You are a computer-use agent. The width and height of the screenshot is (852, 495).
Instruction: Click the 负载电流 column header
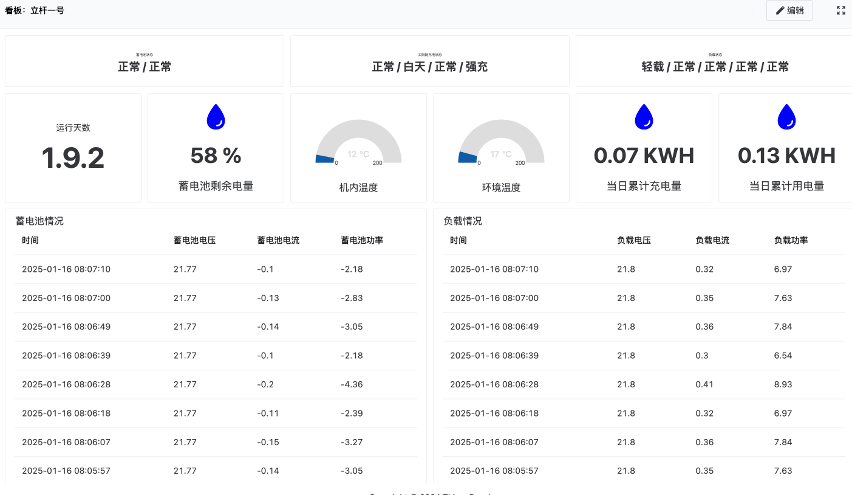click(x=712, y=240)
